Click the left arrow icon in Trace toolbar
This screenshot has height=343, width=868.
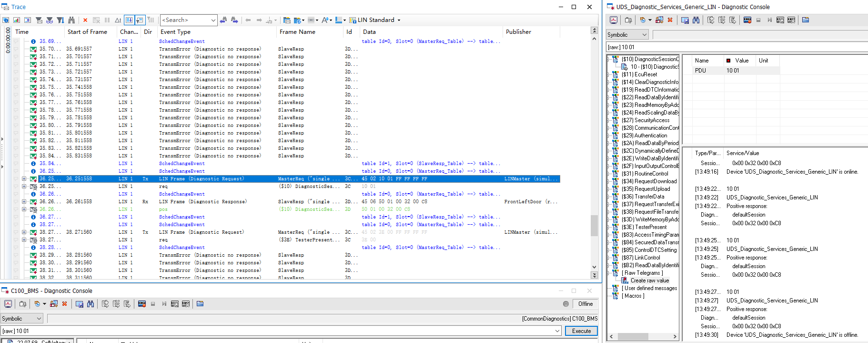click(x=248, y=20)
